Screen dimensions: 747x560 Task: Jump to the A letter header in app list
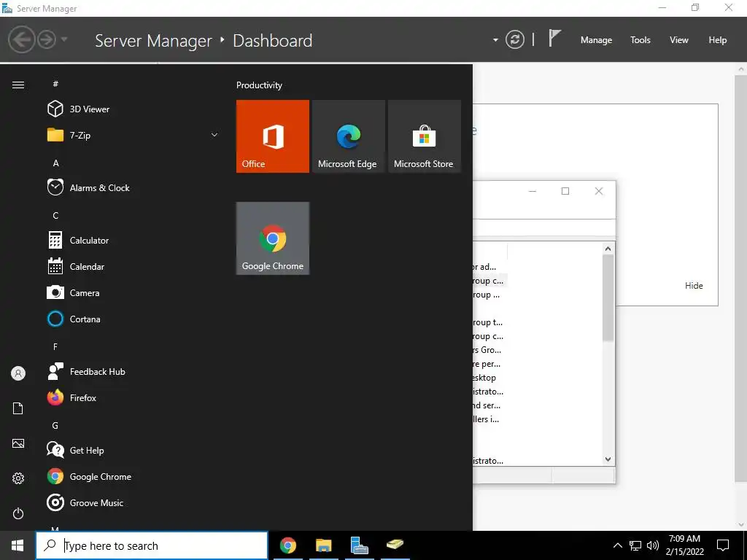coord(55,163)
